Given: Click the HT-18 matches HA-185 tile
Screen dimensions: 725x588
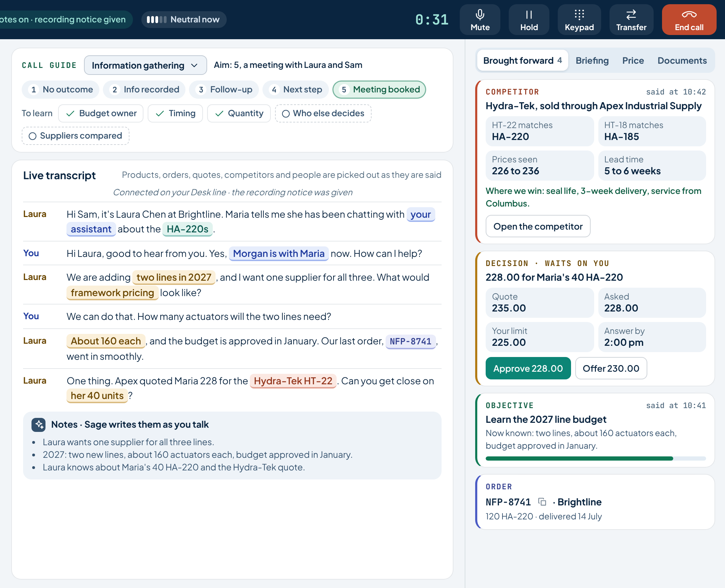Looking at the screenshot, I should pos(652,131).
